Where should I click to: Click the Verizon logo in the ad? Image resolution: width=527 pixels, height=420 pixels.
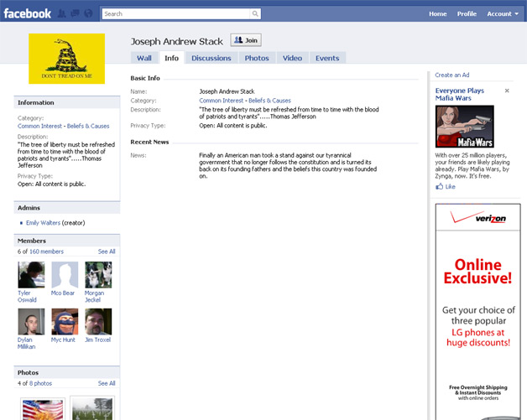coord(478,217)
